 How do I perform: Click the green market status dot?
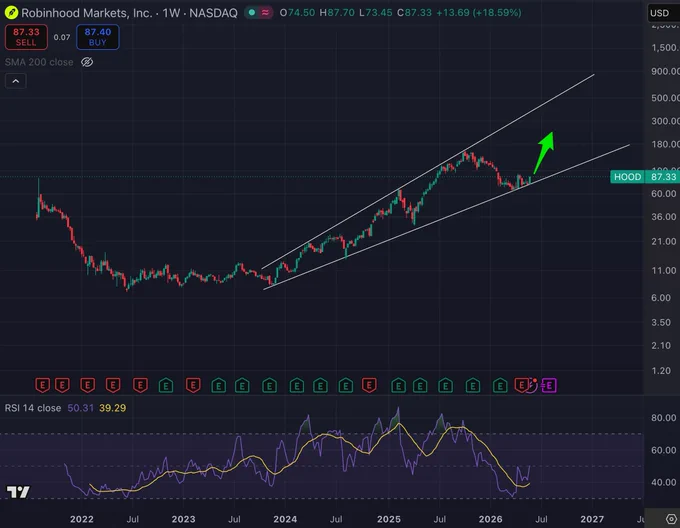tap(252, 13)
